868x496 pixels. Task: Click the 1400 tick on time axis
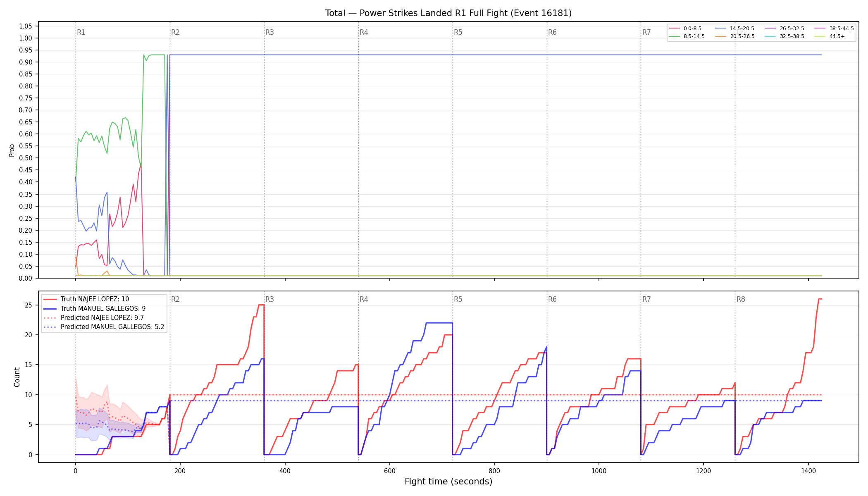[x=808, y=470]
